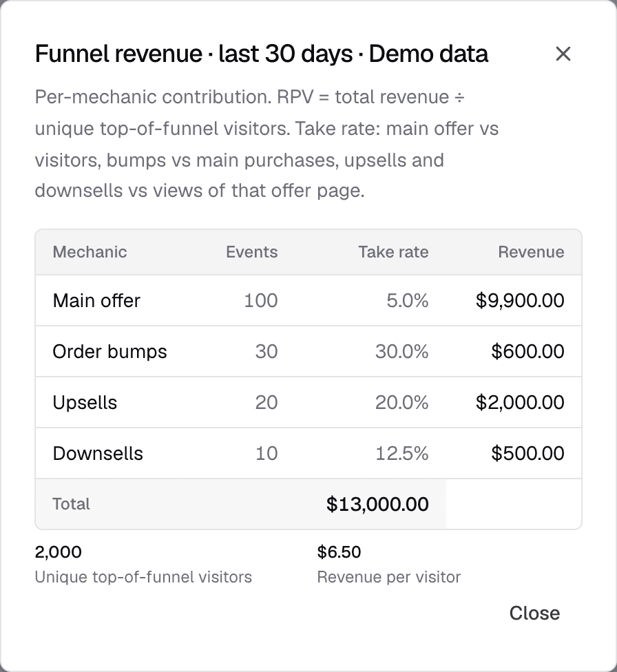Screen dimensions: 617x672
Task: Click the 5.0% take rate cell
Action: pyautogui.click(x=408, y=300)
